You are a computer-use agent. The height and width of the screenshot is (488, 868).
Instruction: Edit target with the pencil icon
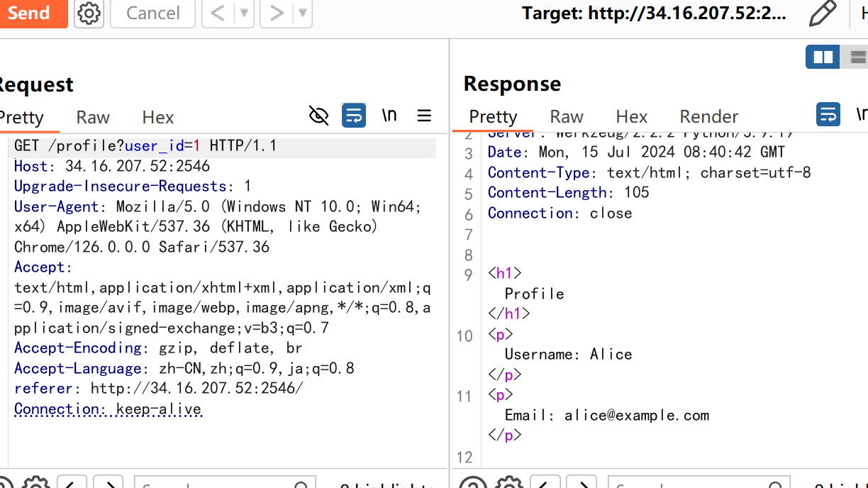tap(823, 13)
